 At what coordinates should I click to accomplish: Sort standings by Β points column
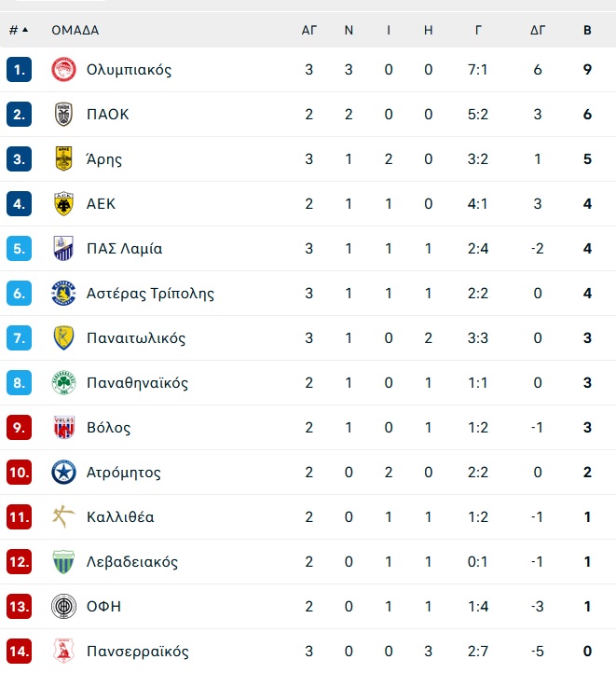(587, 30)
